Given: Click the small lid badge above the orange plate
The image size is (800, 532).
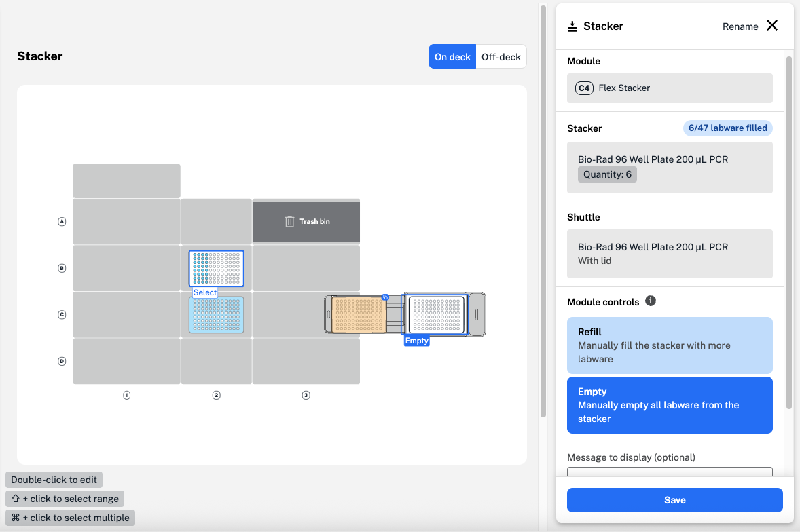Looking at the screenshot, I should (x=385, y=297).
